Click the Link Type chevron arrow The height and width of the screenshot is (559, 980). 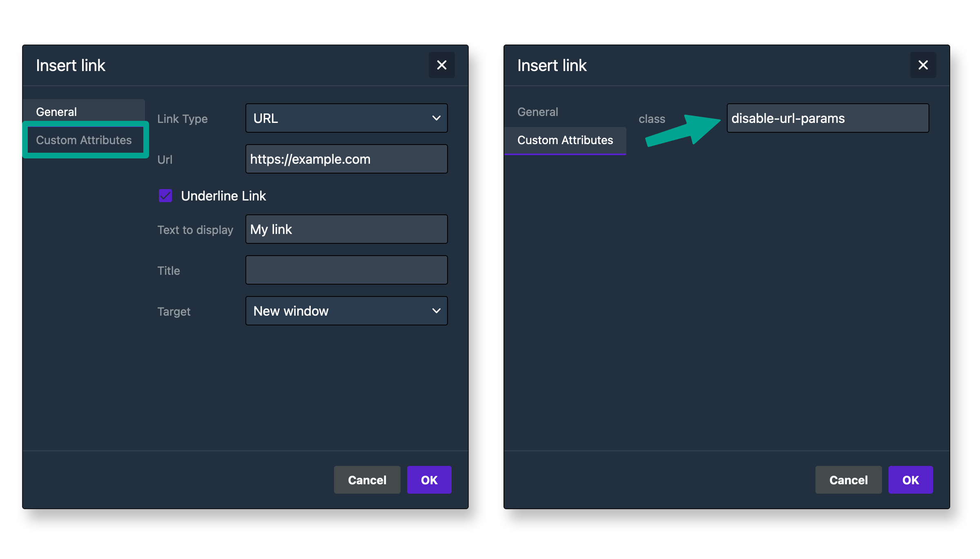(436, 118)
